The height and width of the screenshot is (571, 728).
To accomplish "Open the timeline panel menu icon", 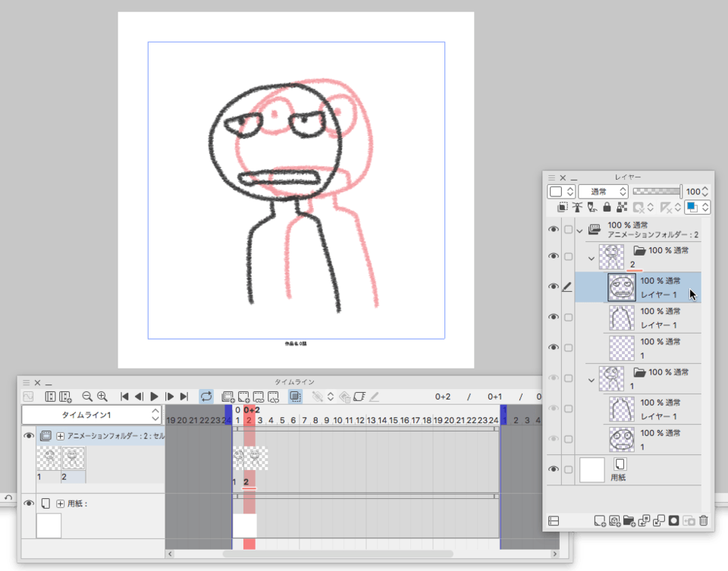I will (26, 382).
